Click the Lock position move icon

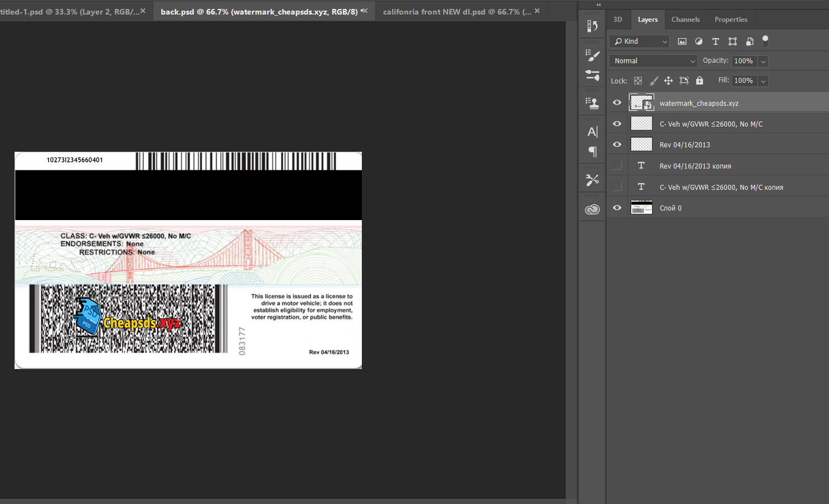point(668,81)
